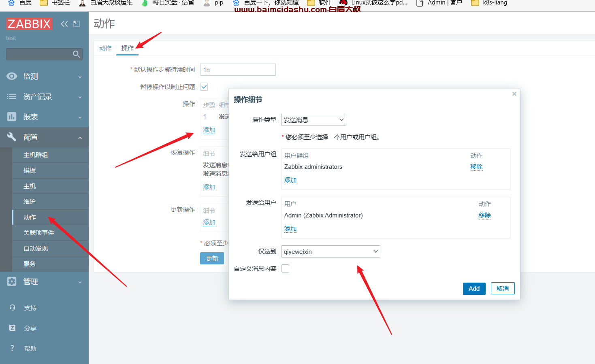Click the sidebar search magnifier icon
Screen dimensions: 595x364
click(x=76, y=54)
